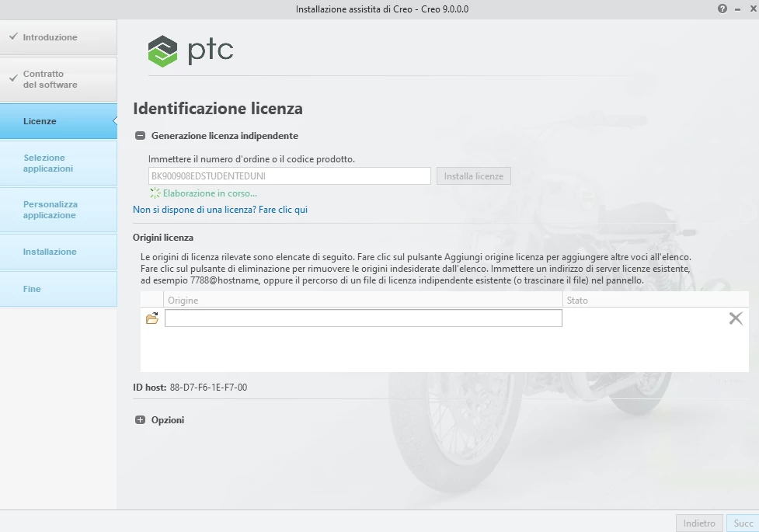759x532 pixels.
Task: Click Non si dispone di una licenza link
Action: (x=221, y=210)
